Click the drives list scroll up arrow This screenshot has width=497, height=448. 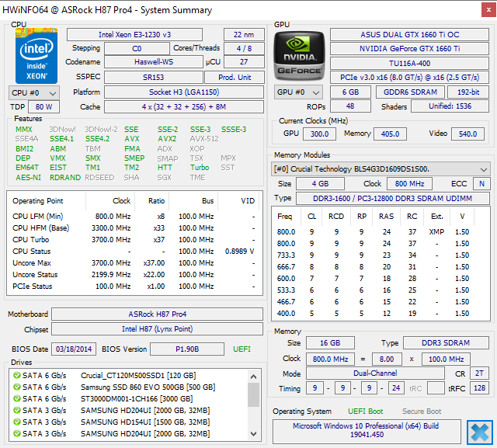[x=253, y=377]
